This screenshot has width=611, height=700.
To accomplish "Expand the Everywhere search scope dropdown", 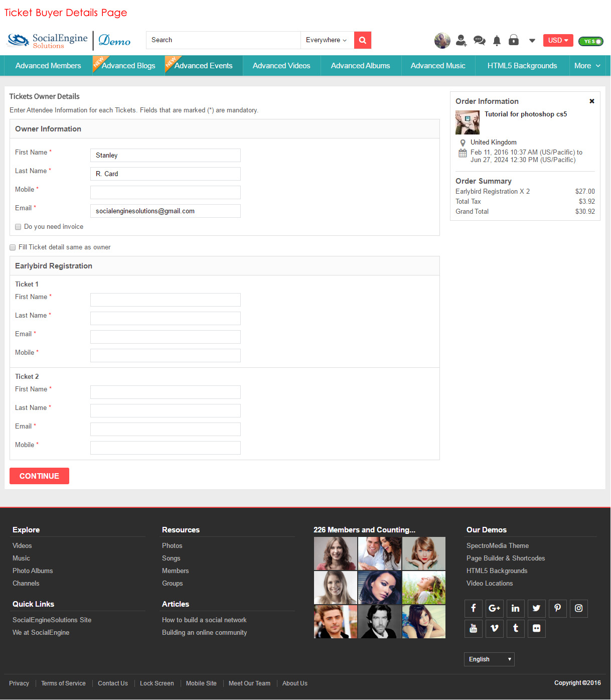I will pos(327,40).
